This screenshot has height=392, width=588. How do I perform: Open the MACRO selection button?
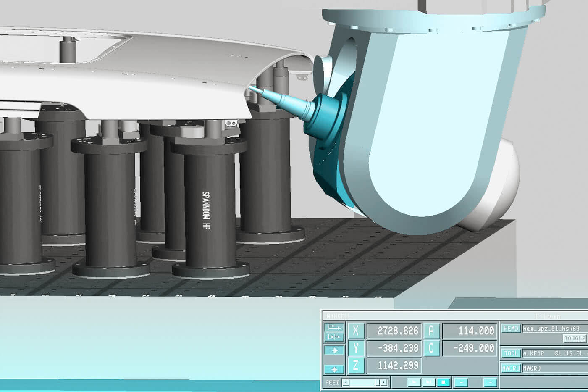click(x=511, y=368)
